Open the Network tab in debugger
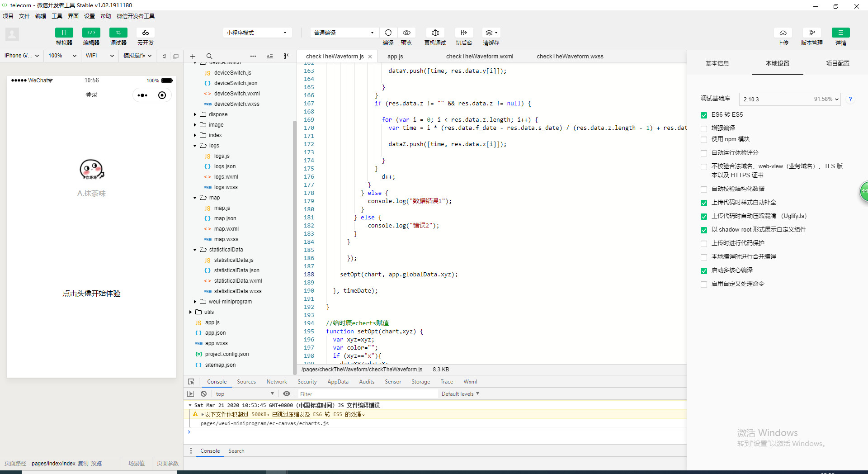Image resolution: width=868 pixels, height=474 pixels. coord(277,382)
